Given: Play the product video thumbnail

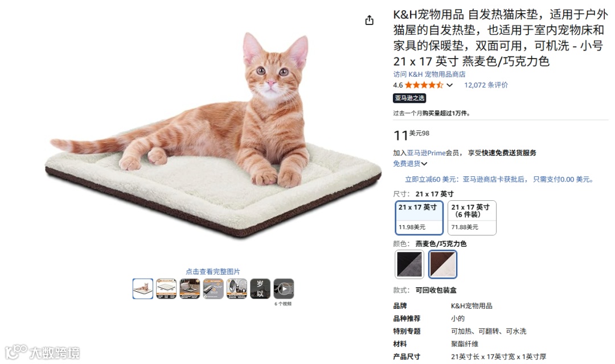Looking at the screenshot, I should point(284,289).
